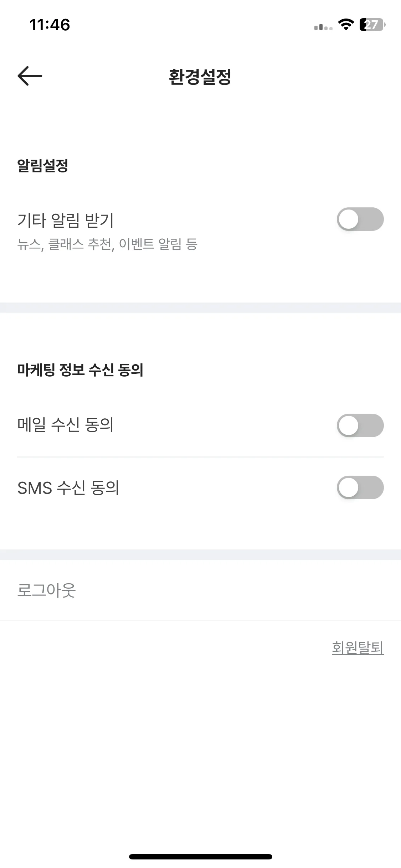
Task: Tap 로그아웃 to log out
Action: 46,590
